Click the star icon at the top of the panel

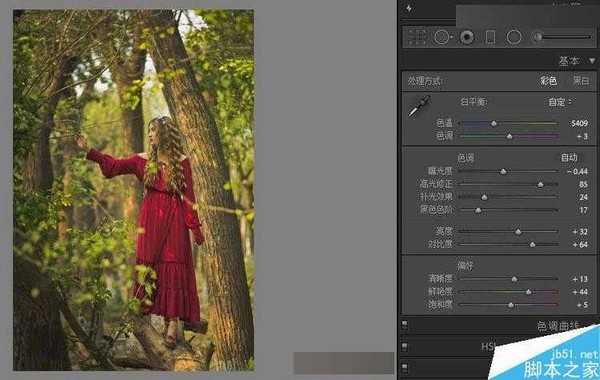click(x=409, y=8)
